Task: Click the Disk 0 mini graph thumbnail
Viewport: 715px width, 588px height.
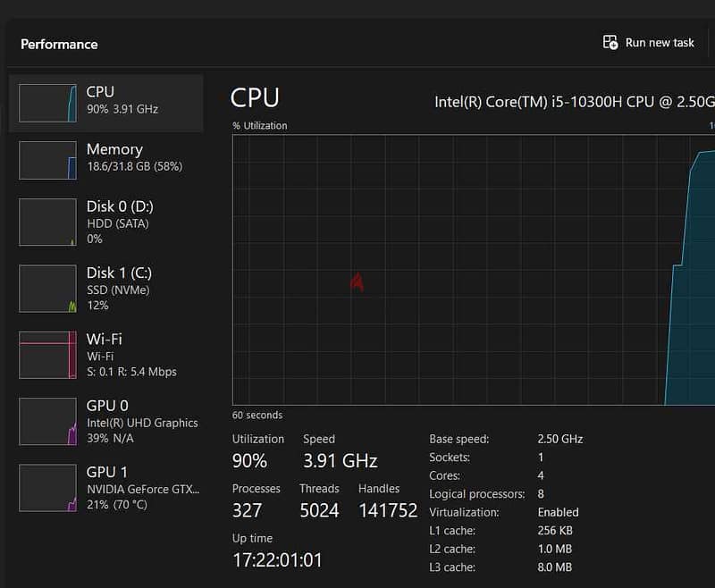Action: tap(48, 222)
